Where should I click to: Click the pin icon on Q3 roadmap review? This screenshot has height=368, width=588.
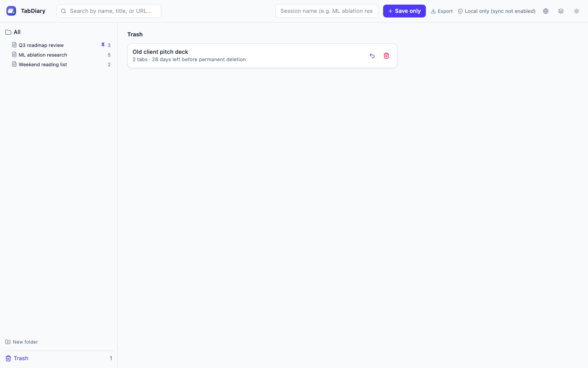point(103,45)
